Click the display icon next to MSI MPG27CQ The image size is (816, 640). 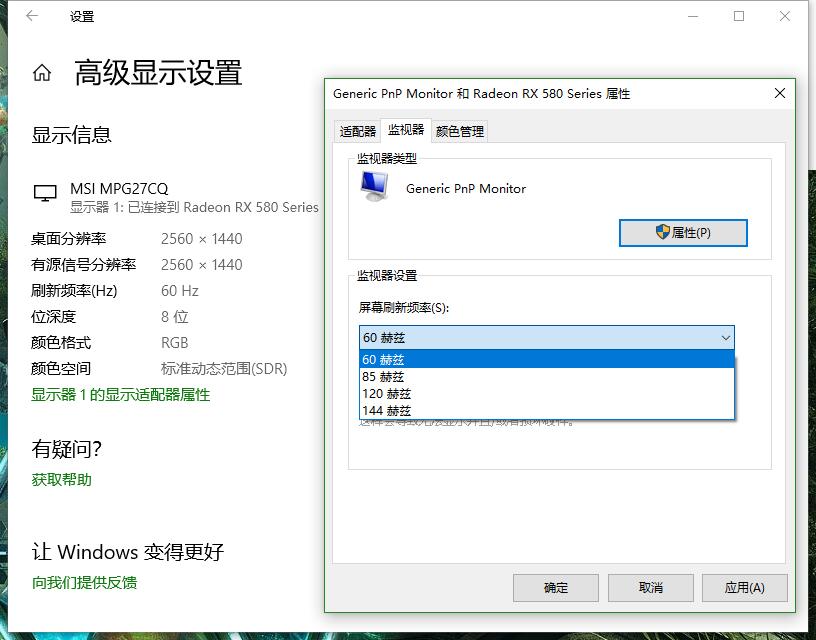[x=44, y=190]
